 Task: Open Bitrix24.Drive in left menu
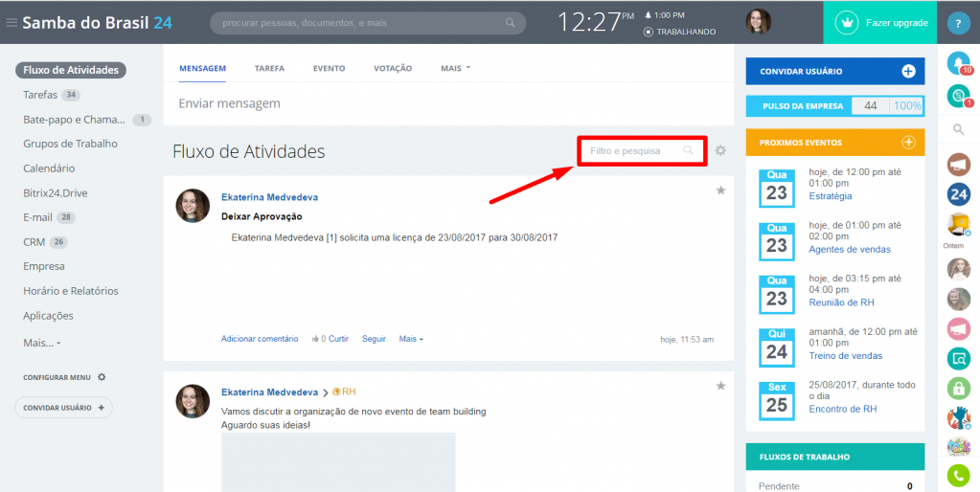pyautogui.click(x=55, y=193)
